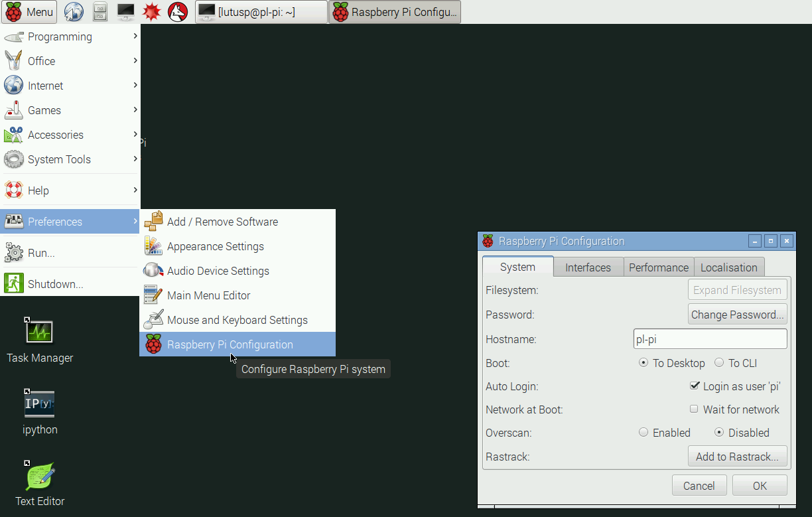Open Mouse and Keyboard Settings
The width and height of the screenshot is (812, 517).
click(x=237, y=320)
